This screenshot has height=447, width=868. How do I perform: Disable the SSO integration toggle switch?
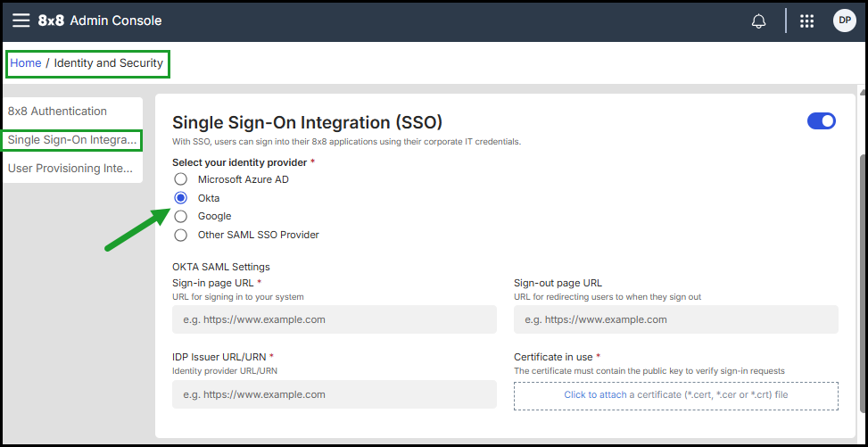click(x=821, y=120)
